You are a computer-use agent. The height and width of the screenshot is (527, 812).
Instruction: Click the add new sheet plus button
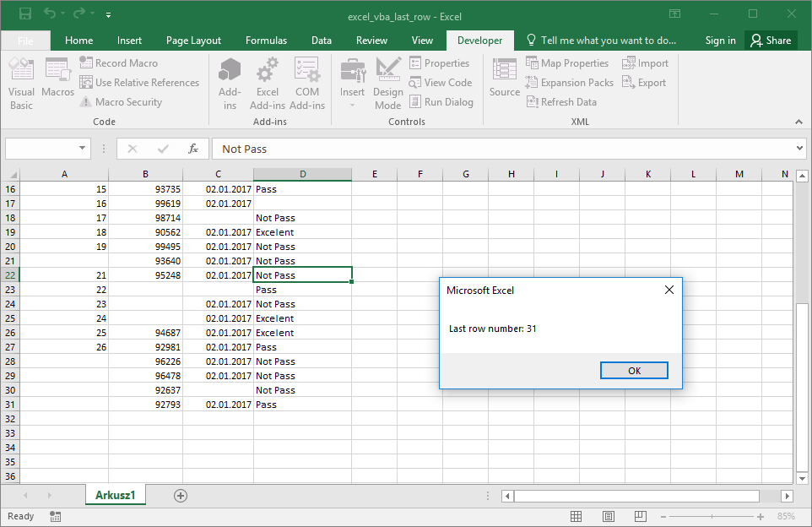180,495
